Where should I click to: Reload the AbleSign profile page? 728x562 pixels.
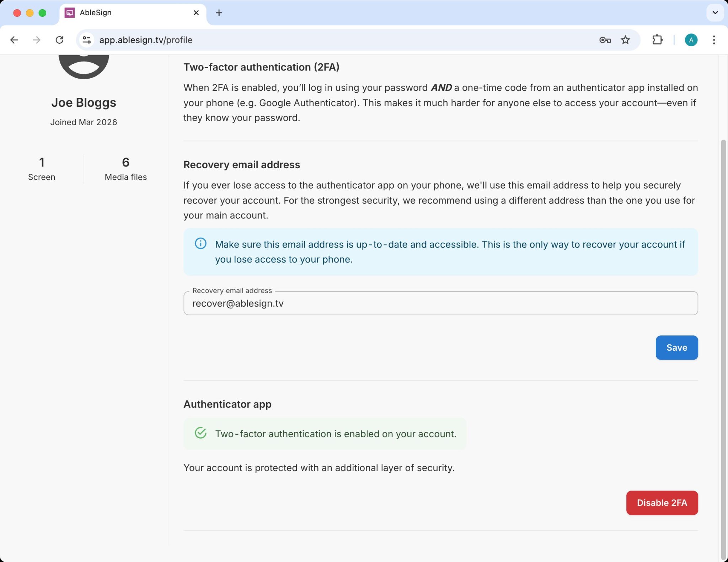pos(59,40)
